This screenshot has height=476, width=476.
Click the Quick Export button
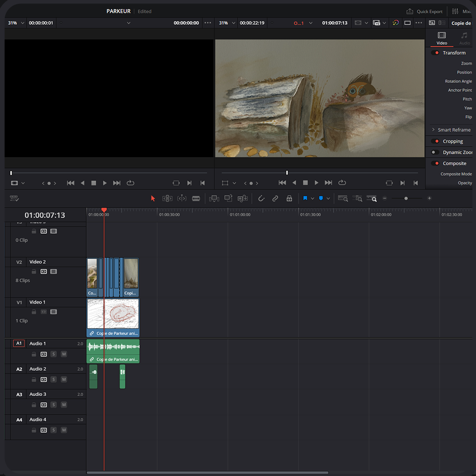425,11
